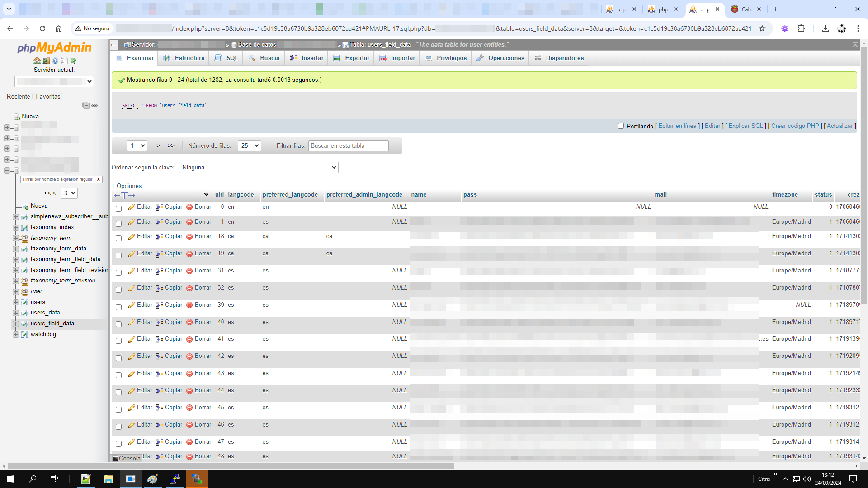
Task: Click the Editar en línea link
Action: tap(677, 126)
